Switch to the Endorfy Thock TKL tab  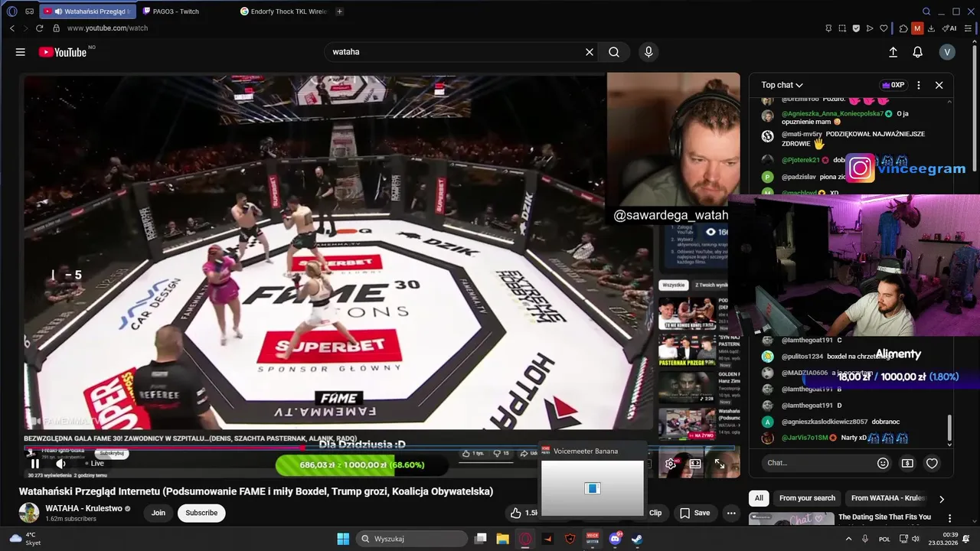click(x=283, y=11)
